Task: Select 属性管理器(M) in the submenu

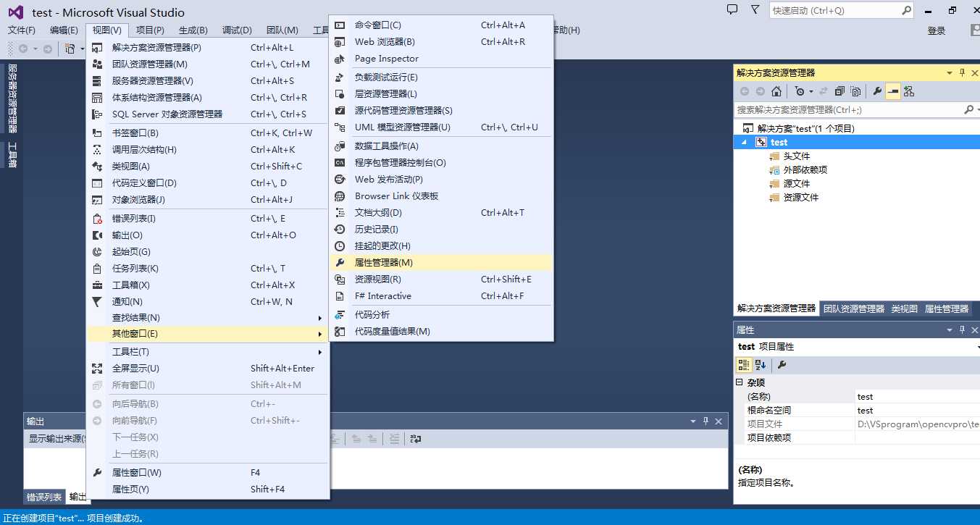Action: (x=441, y=262)
